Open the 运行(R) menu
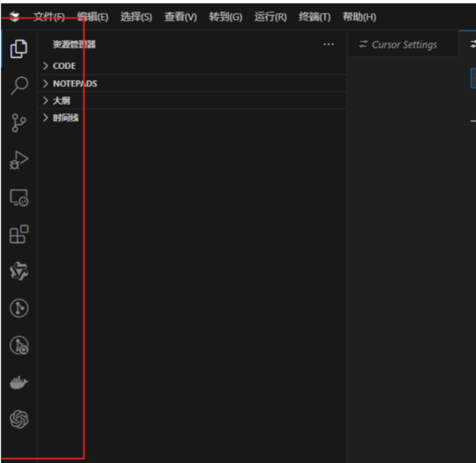Image resolution: width=476 pixels, height=463 pixels. coord(270,17)
